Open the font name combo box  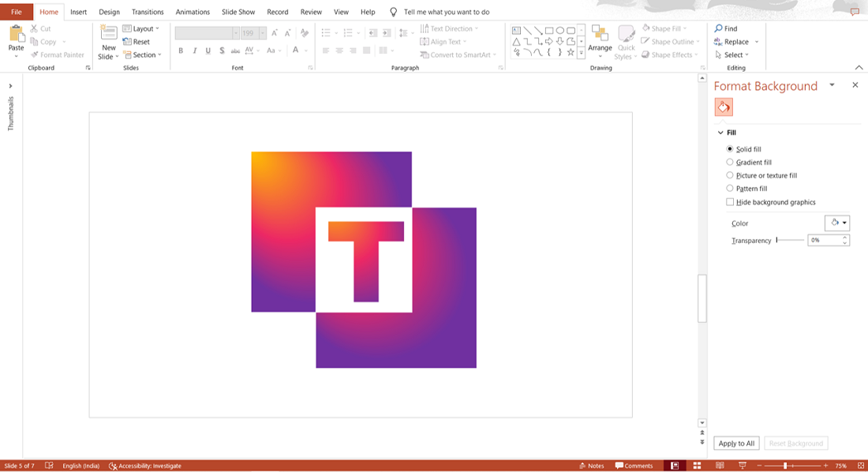pyautogui.click(x=207, y=33)
